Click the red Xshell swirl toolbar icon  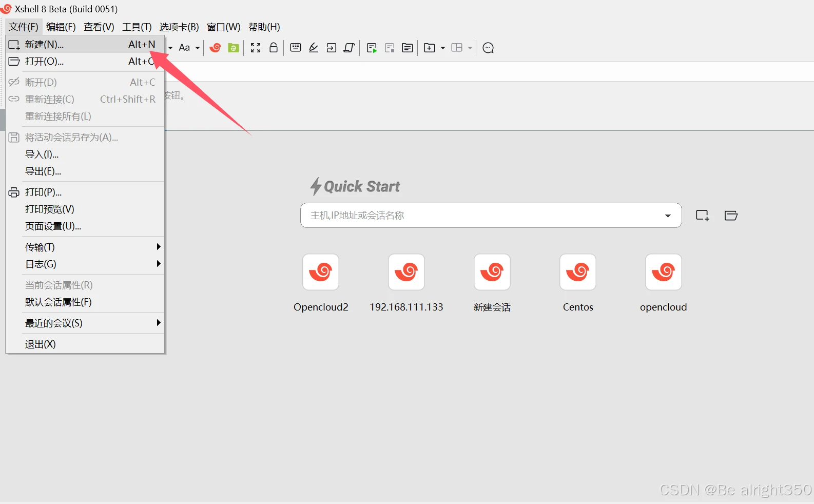tap(215, 48)
